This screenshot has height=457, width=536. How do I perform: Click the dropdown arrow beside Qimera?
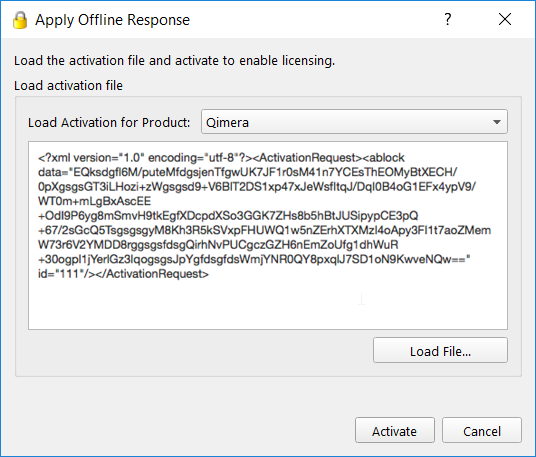497,122
